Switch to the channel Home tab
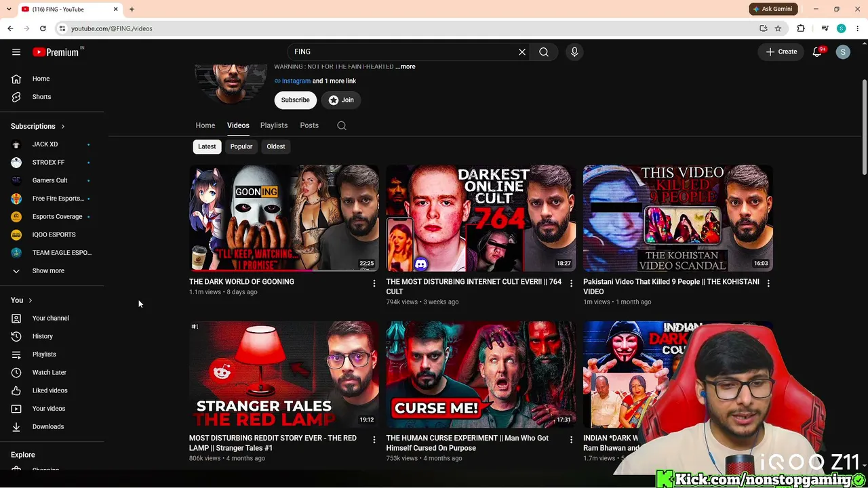 pos(205,125)
